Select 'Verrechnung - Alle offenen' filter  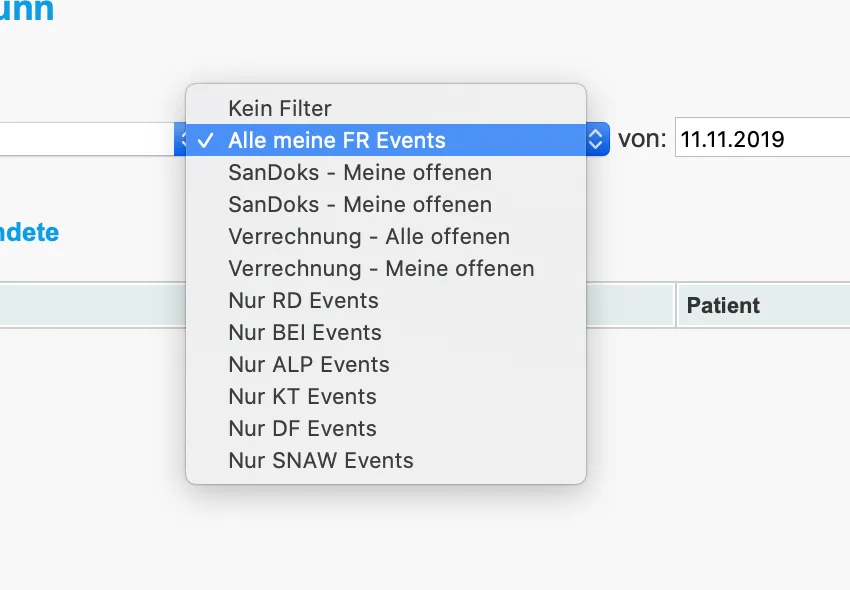coord(368,236)
